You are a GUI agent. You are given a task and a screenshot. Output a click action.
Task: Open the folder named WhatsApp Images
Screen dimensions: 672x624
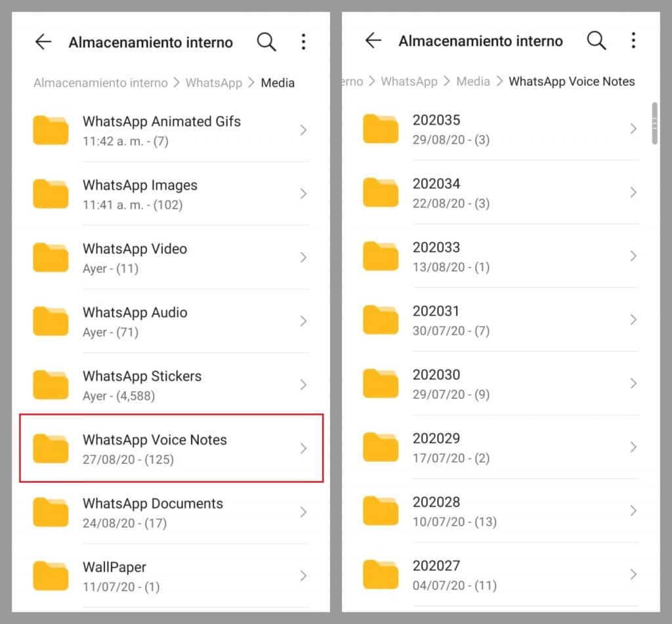pyautogui.click(x=140, y=185)
